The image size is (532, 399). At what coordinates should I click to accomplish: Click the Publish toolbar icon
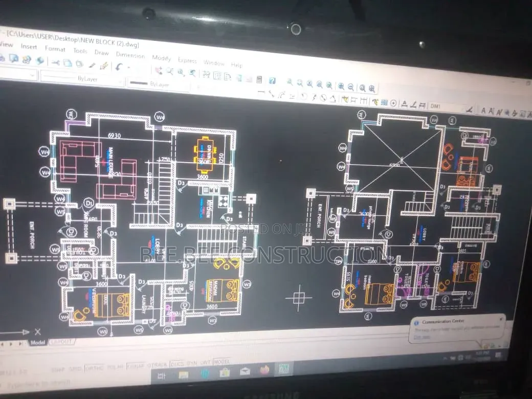[27, 60]
